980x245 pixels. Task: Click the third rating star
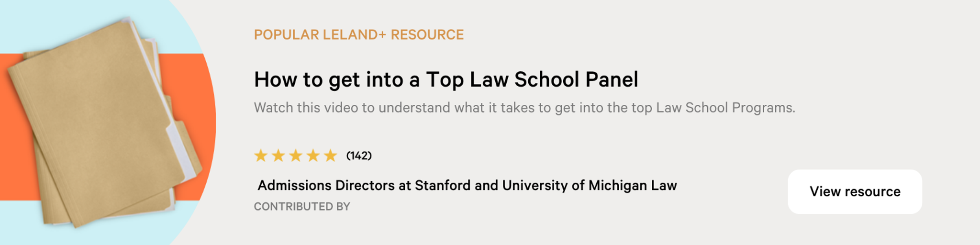[296, 156]
